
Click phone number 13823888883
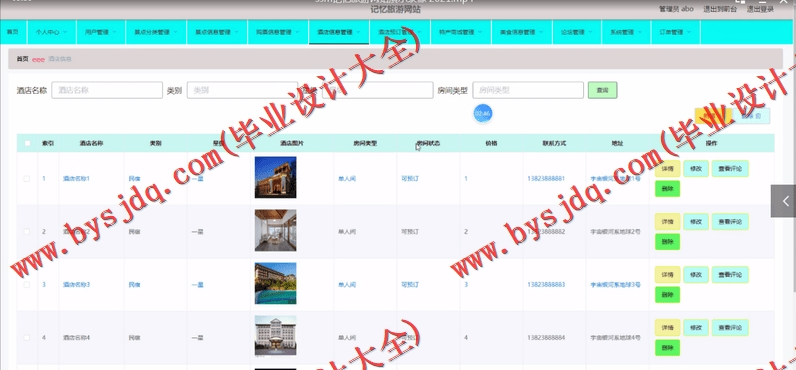coord(546,285)
